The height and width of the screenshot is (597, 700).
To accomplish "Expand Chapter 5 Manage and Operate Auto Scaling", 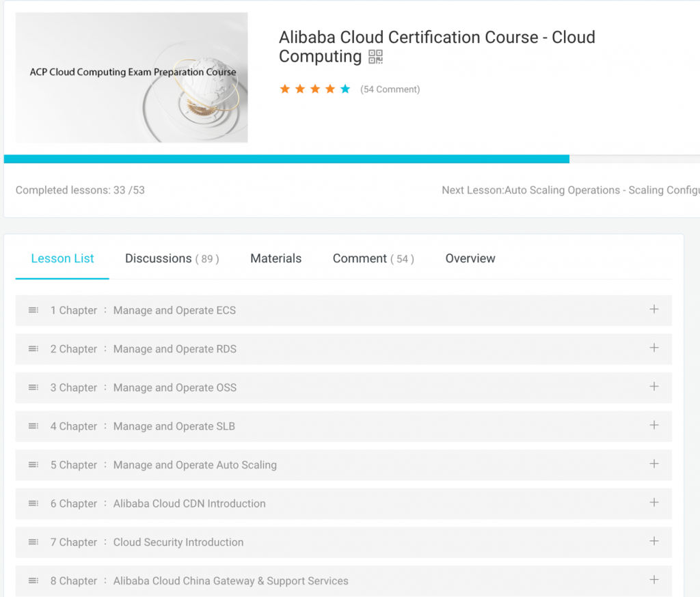I will coord(654,464).
